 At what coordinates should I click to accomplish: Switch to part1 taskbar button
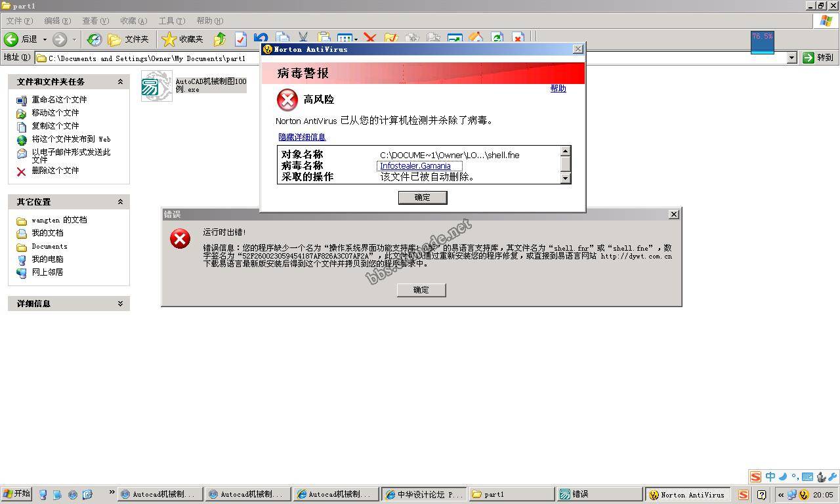click(512, 495)
